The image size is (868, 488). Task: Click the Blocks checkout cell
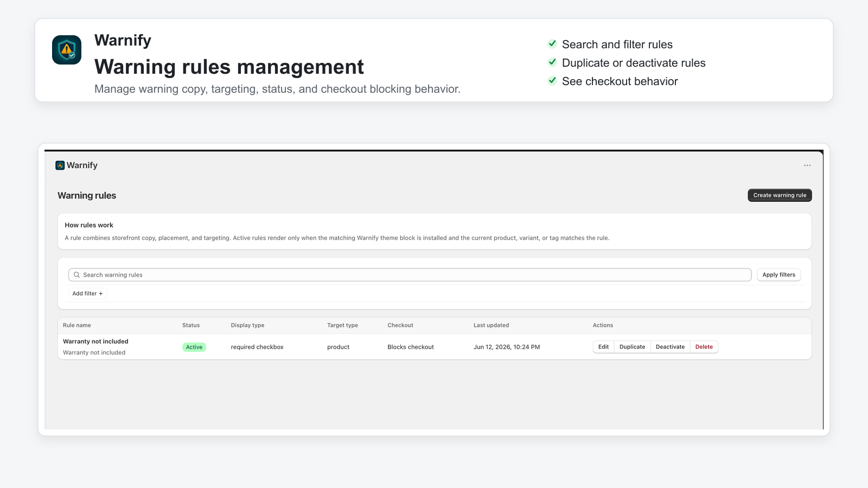[x=411, y=347]
